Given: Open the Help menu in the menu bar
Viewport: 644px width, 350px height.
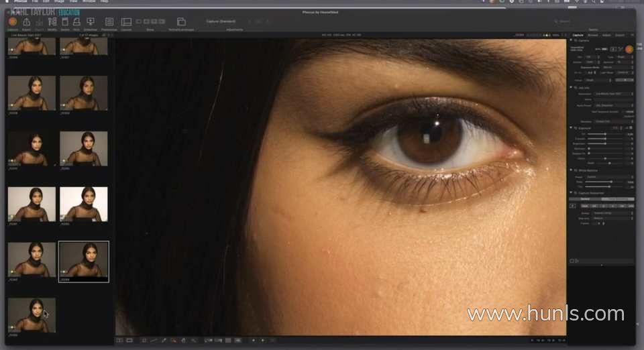Looking at the screenshot, I should (105, 1).
